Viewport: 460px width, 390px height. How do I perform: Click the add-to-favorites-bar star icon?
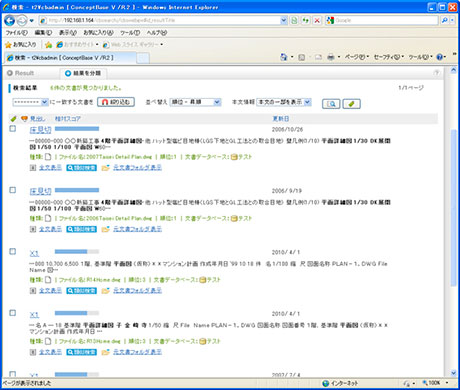pos(49,44)
